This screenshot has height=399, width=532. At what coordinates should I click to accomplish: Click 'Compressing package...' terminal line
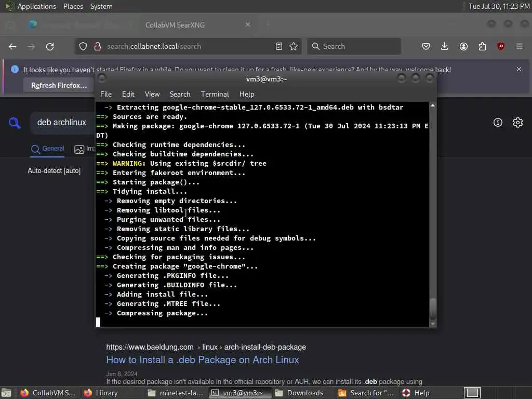tap(162, 313)
